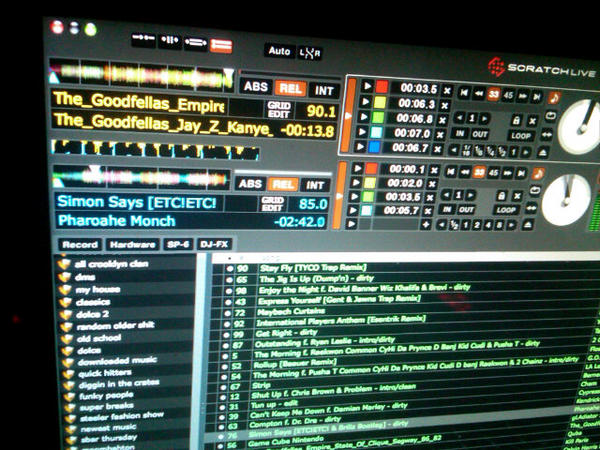Viewport: 600px width, 450px height.
Task: Open the SP-6 sample player tab
Action: (178, 245)
